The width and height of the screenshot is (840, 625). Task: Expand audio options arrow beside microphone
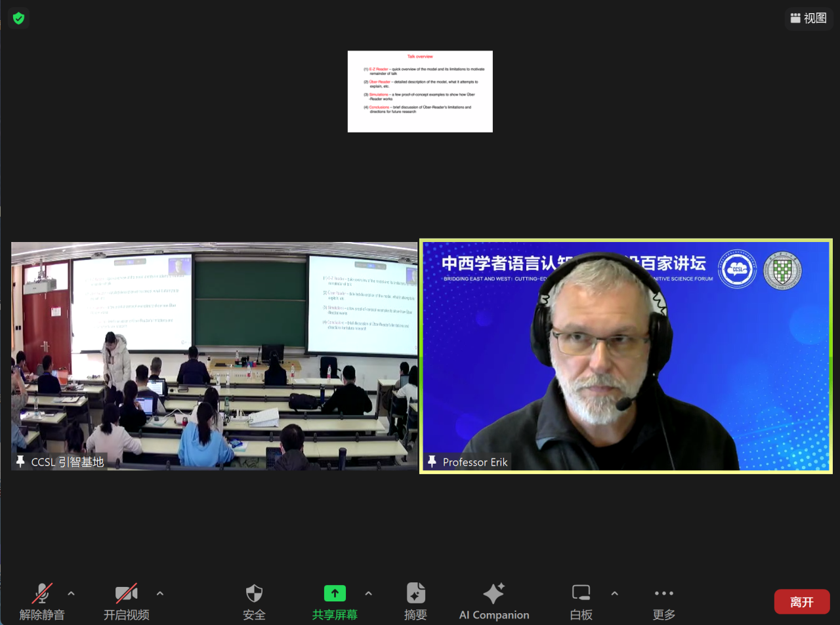click(x=71, y=594)
